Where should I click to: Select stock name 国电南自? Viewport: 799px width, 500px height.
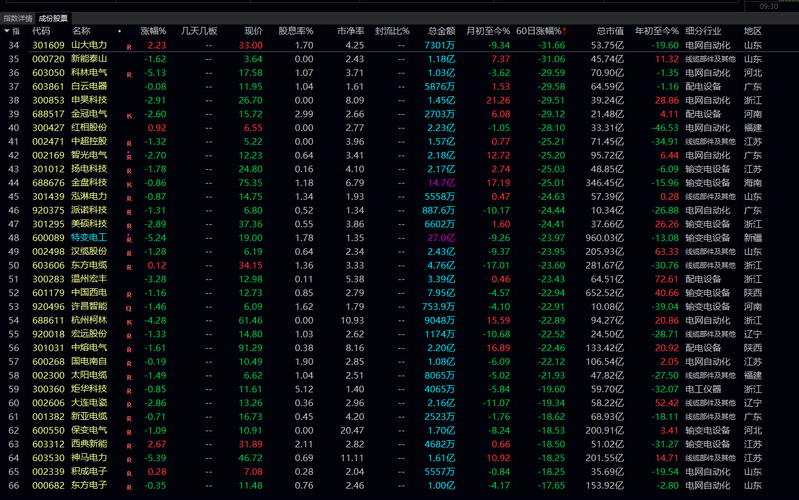[x=89, y=361]
